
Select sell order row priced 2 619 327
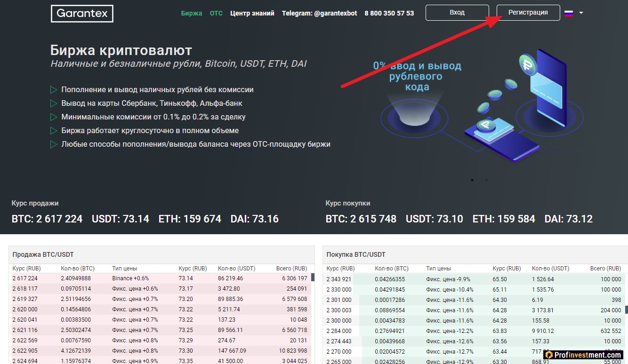coord(160,299)
